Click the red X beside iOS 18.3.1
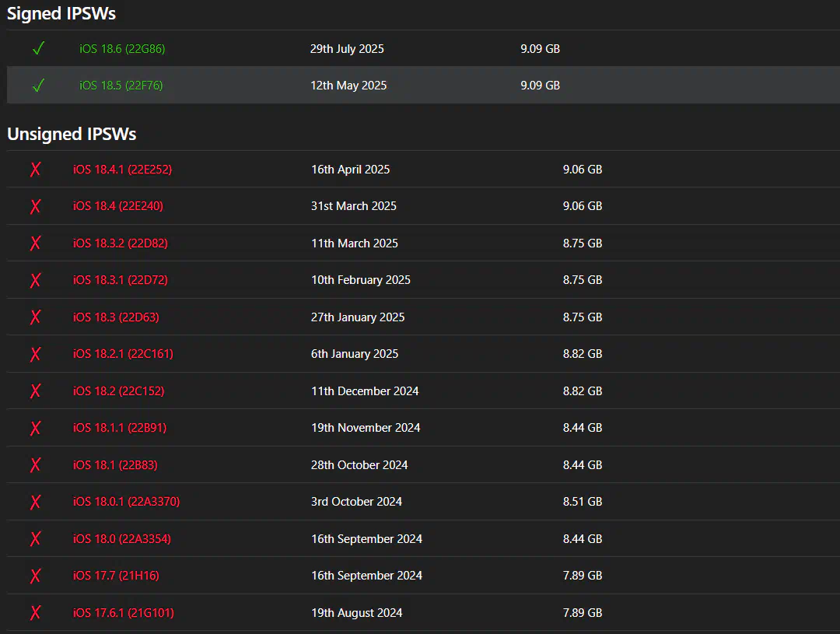Viewport: 840px width, 634px height. click(35, 280)
